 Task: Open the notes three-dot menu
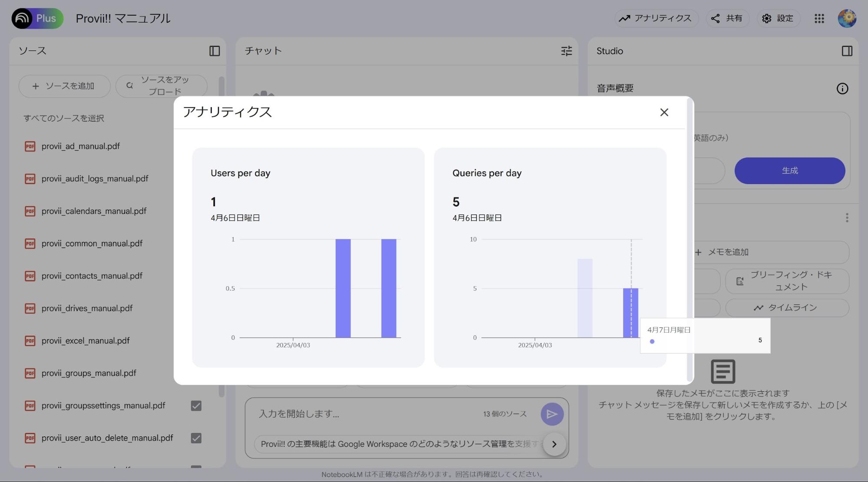click(847, 218)
